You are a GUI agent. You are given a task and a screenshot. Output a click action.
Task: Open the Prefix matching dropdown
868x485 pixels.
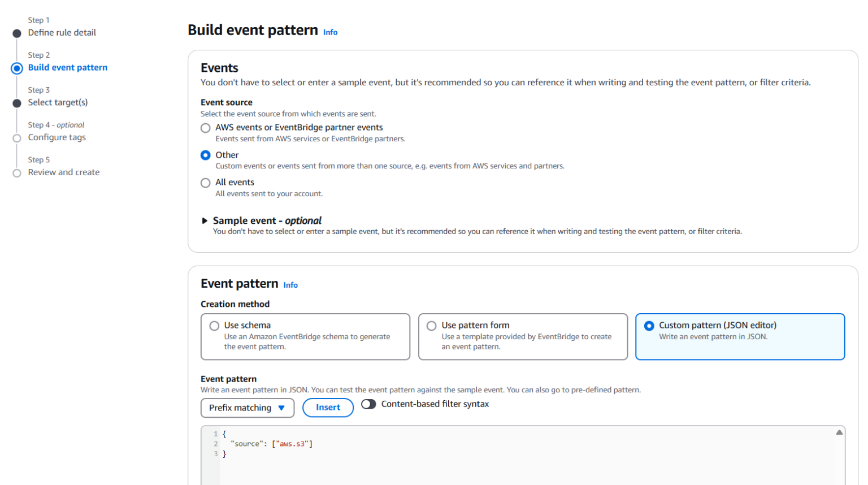[x=248, y=408]
